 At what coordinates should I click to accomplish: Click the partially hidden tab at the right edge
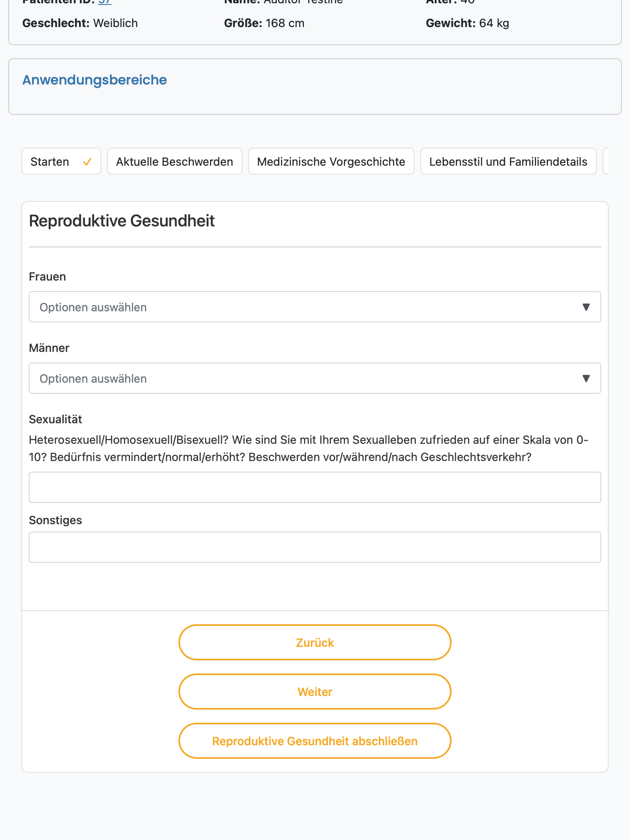click(x=606, y=161)
